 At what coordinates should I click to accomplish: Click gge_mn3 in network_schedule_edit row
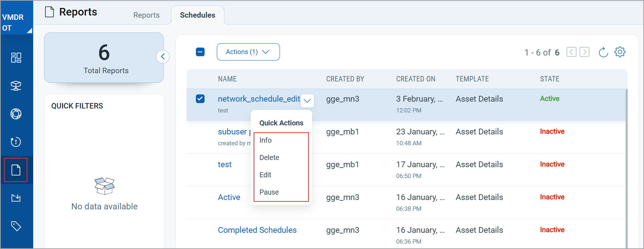point(343,99)
